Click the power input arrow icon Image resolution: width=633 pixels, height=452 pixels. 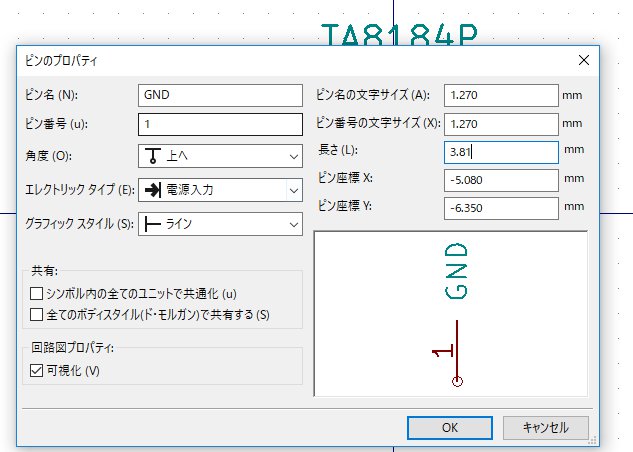[153, 190]
